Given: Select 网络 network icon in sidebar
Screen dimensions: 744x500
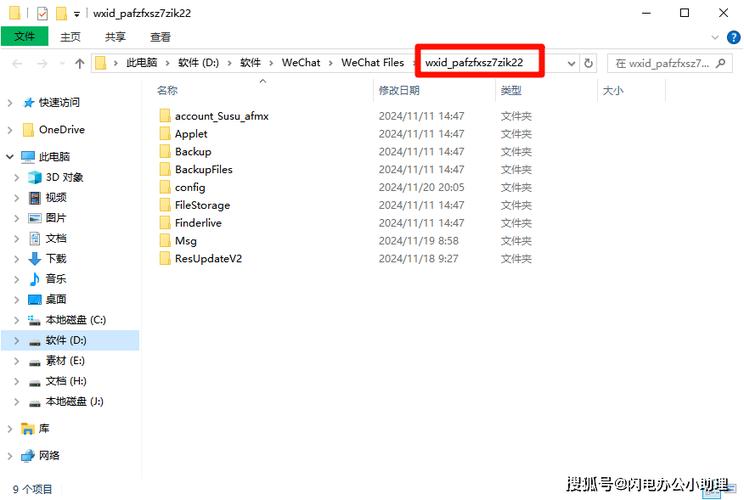Looking at the screenshot, I should (28, 456).
